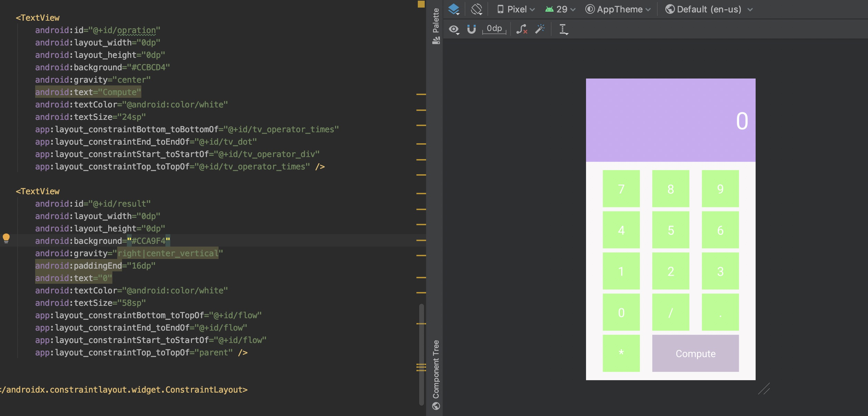Toggle Autoconnect constraints with the magnet icon

[x=472, y=29]
